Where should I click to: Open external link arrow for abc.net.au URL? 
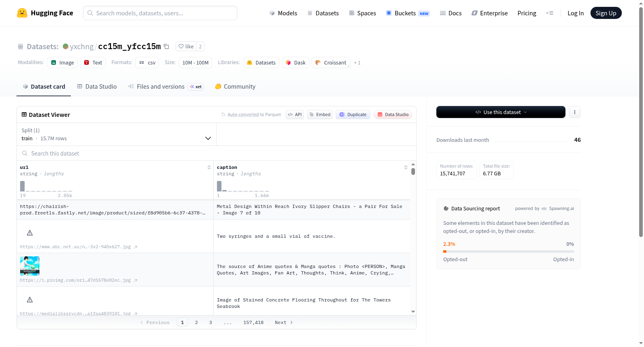point(136,247)
